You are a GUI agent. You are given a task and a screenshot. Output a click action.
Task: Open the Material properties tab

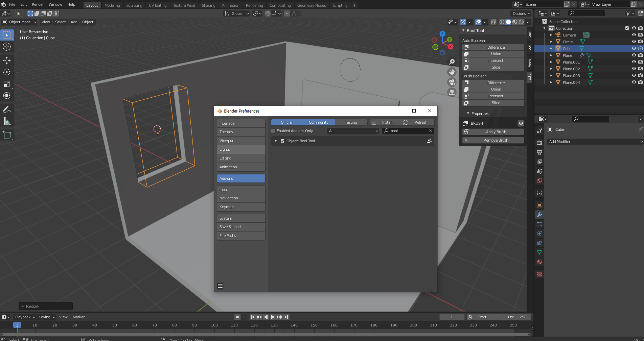click(539, 262)
